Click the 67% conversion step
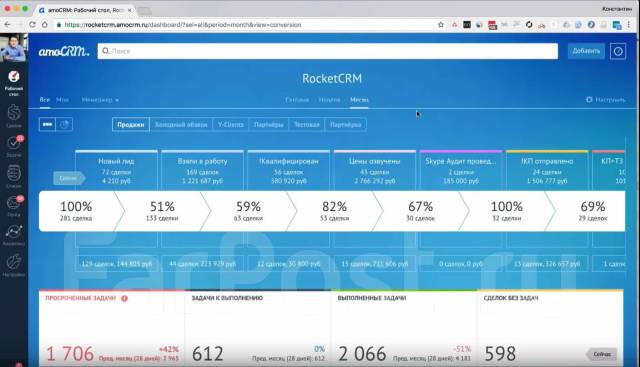 tap(420, 211)
